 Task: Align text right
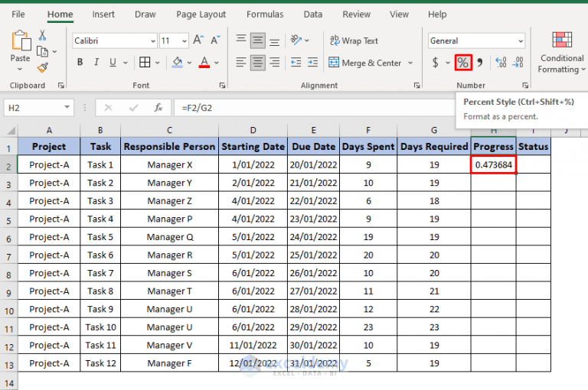[275, 62]
